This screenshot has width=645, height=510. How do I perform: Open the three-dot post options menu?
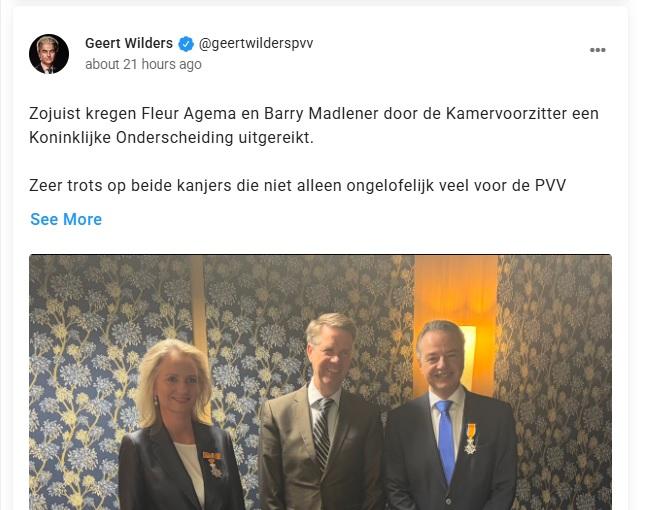(597, 50)
